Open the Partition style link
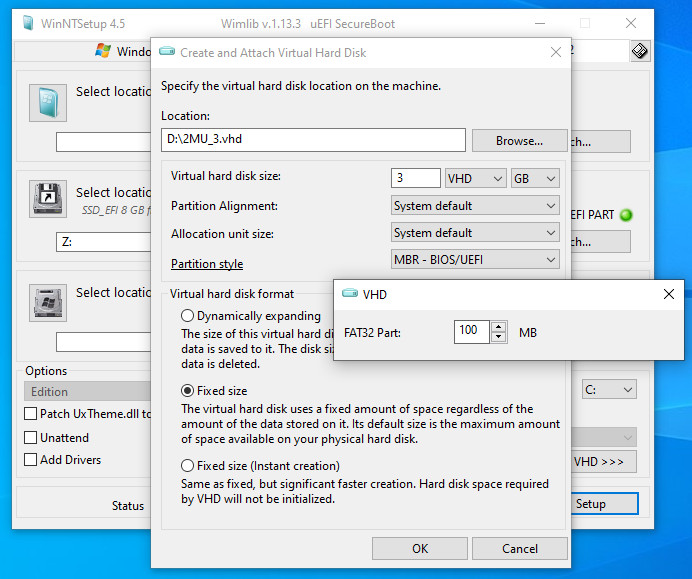Screen dimensions: 692x579 pos(207,264)
